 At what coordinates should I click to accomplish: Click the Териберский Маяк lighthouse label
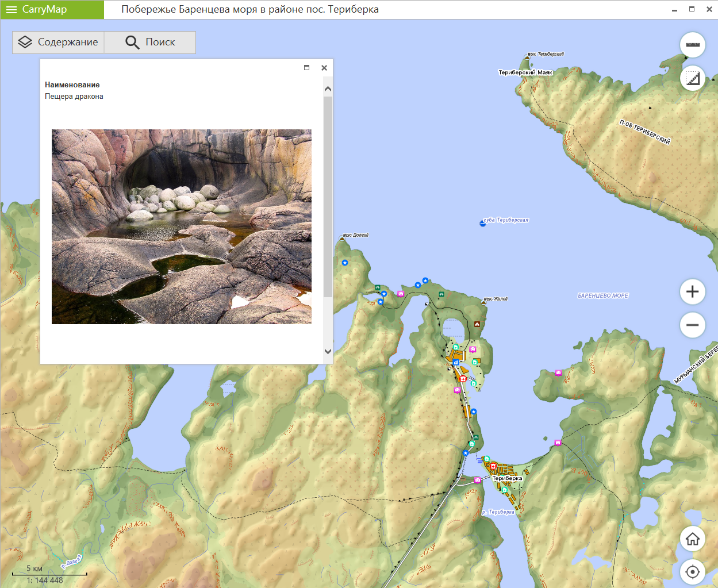tap(525, 72)
